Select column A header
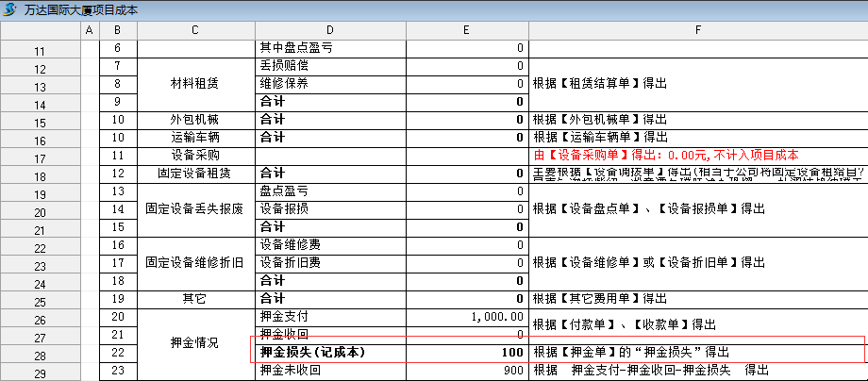The height and width of the screenshot is (381, 868). pos(90,30)
